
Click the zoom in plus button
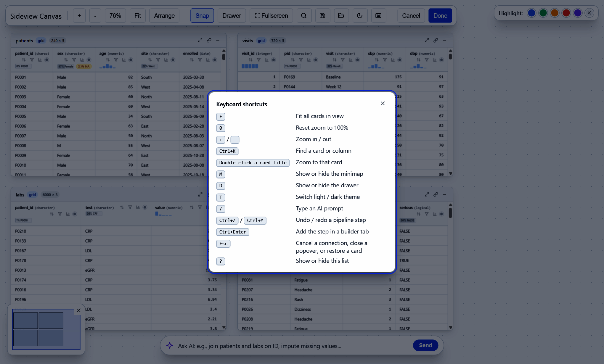point(79,16)
